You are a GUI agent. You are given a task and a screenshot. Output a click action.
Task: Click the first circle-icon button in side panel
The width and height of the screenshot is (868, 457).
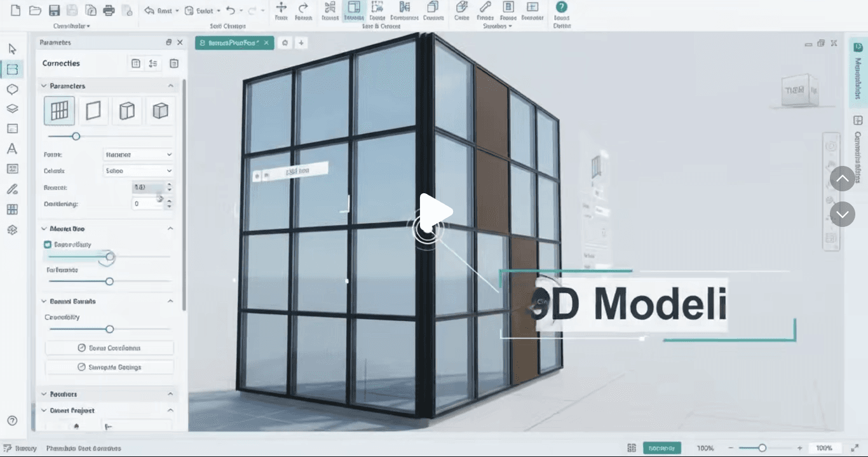tap(109, 348)
